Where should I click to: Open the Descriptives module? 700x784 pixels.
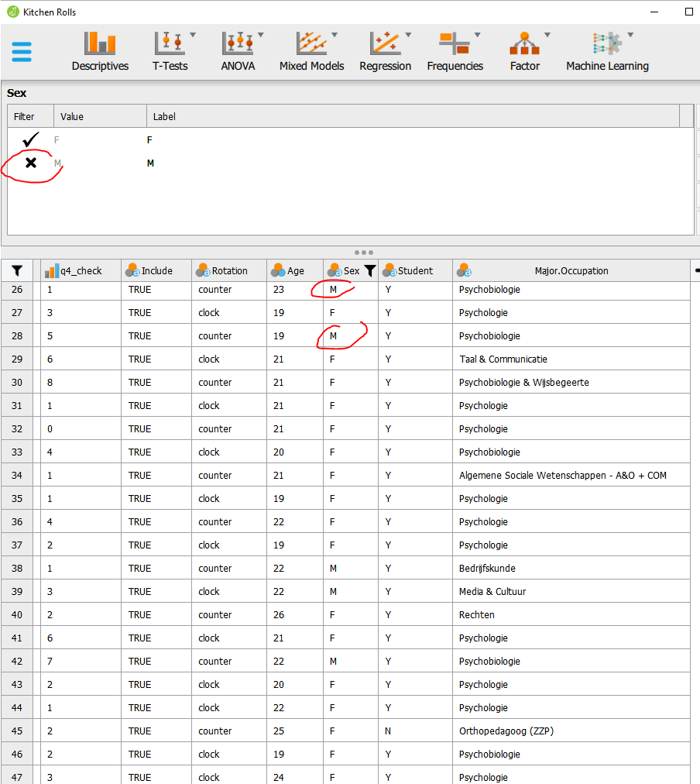(x=100, y=51)
